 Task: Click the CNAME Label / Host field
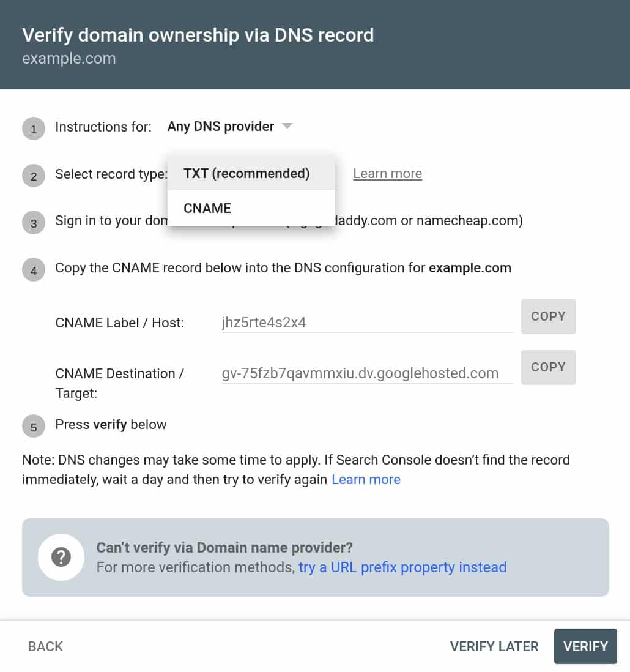coord(366,322)
